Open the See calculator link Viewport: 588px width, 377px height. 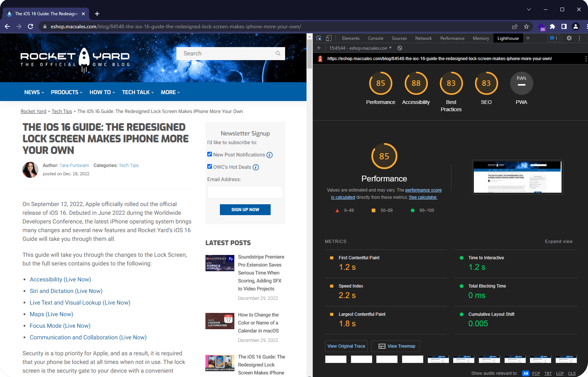click(423, 197)
